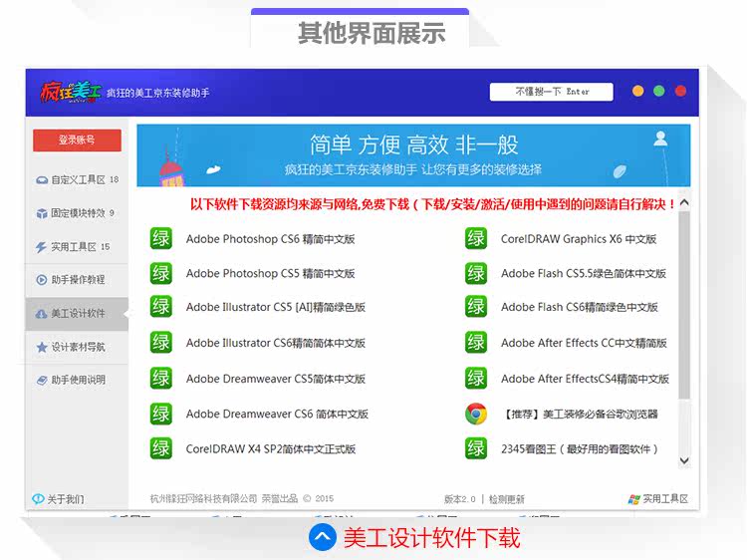Click the scrollbar down arrow
This screenshot has width=747, height=560.
point(684,460)
